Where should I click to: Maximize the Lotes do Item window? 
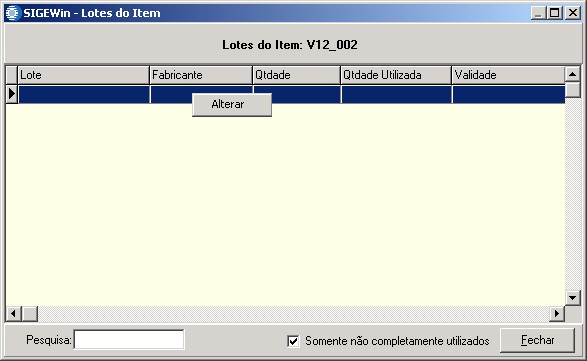(554, 13)
